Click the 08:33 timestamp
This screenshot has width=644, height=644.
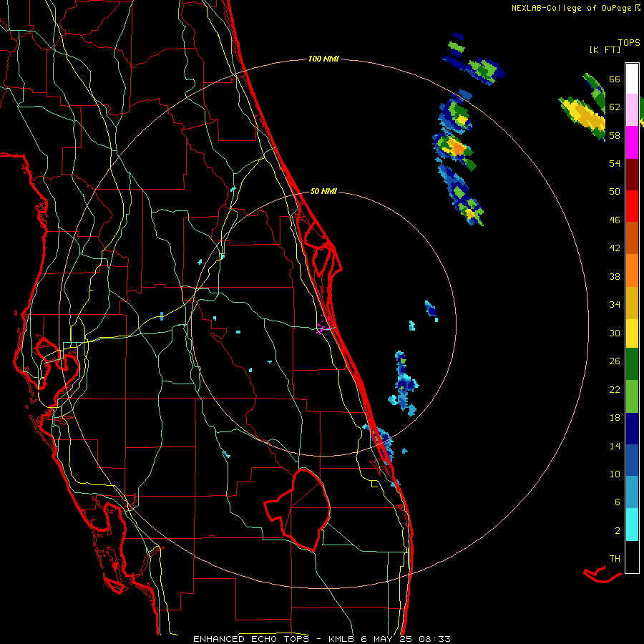[434, 639]
